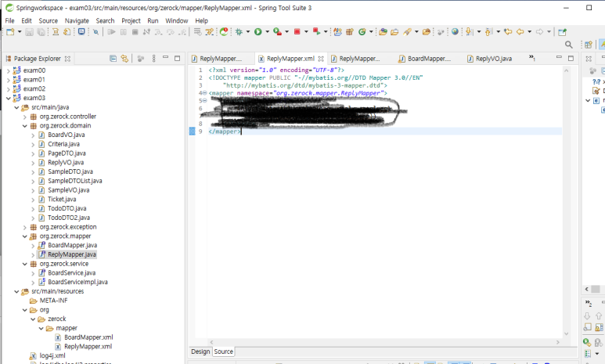Click the New Java Package icon
This screenshot has width=605, height=364.
click(x=350, y=32)
